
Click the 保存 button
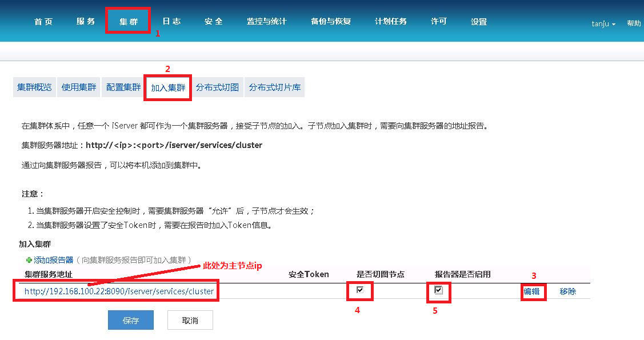(x=130, y=319)
